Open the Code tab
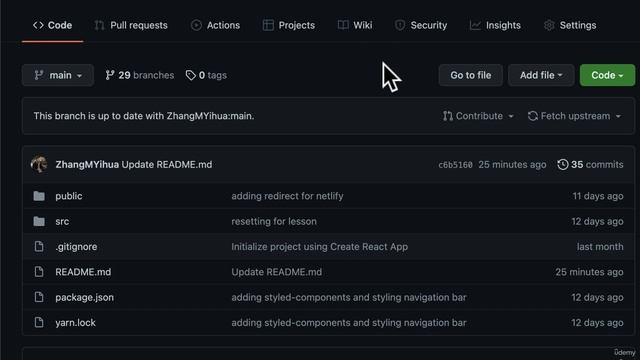This screenshot has height=360, width=640. click(x=52, y=25)
